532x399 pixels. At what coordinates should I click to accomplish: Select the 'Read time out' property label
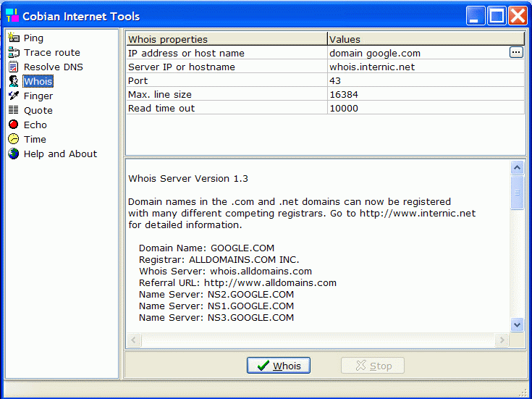coord(227,108)
